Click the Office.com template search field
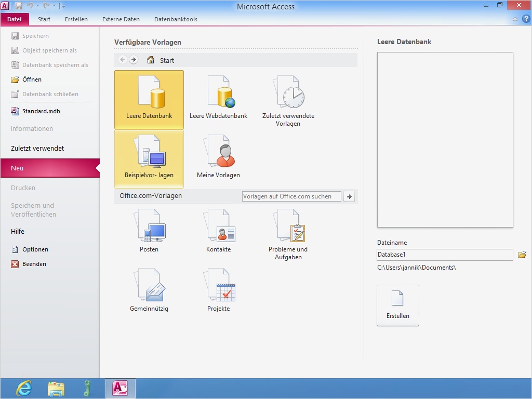 [x=291, y=196]
